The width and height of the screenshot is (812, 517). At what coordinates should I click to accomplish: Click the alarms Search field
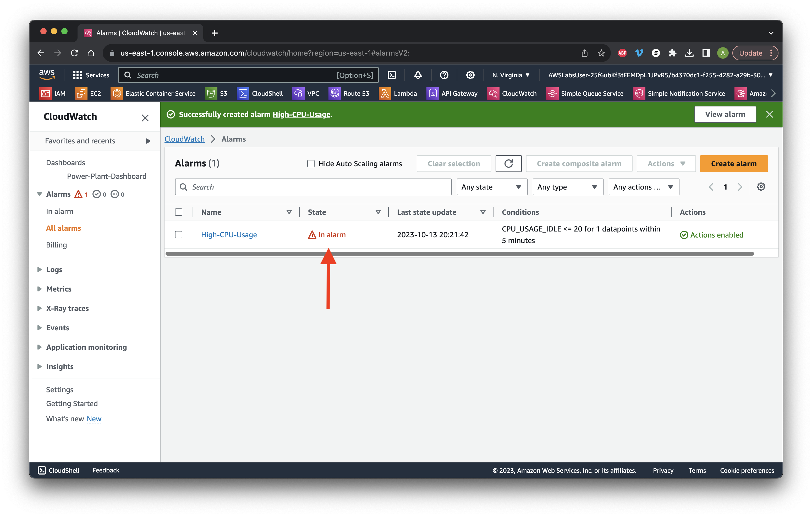click(x=313, y=187)
